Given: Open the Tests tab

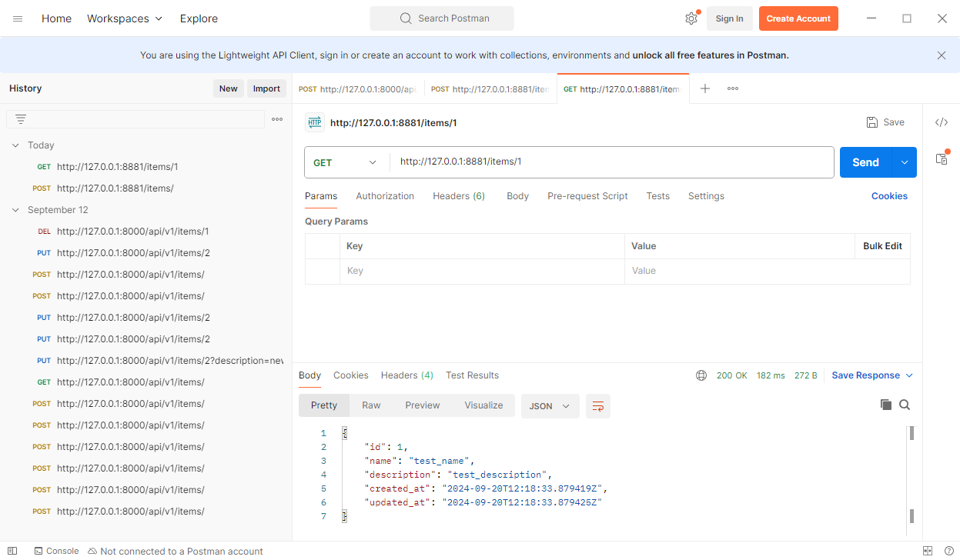Looking at the screenshot, I should pyautogui.click(x=657, y=196).
